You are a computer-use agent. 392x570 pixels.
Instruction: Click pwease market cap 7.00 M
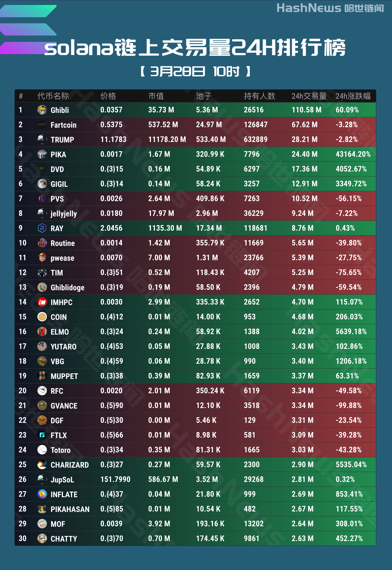coord(159,258)
